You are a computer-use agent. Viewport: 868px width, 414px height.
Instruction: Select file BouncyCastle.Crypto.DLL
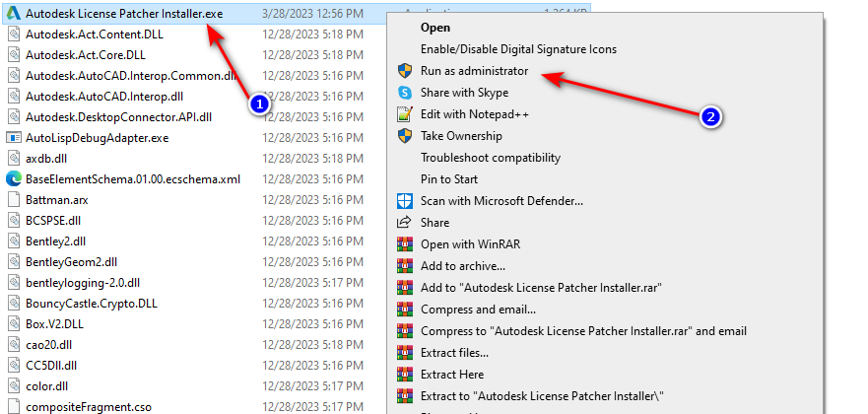pos(92,304)
